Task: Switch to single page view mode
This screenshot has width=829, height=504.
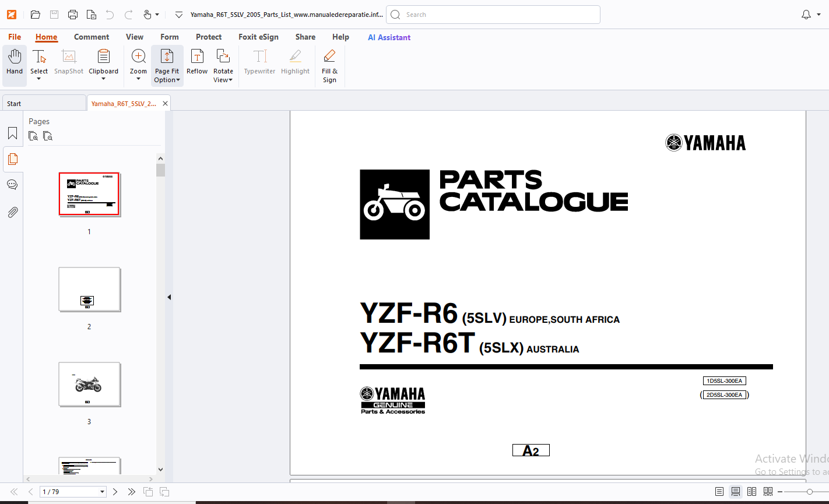Action: (719, 492)
